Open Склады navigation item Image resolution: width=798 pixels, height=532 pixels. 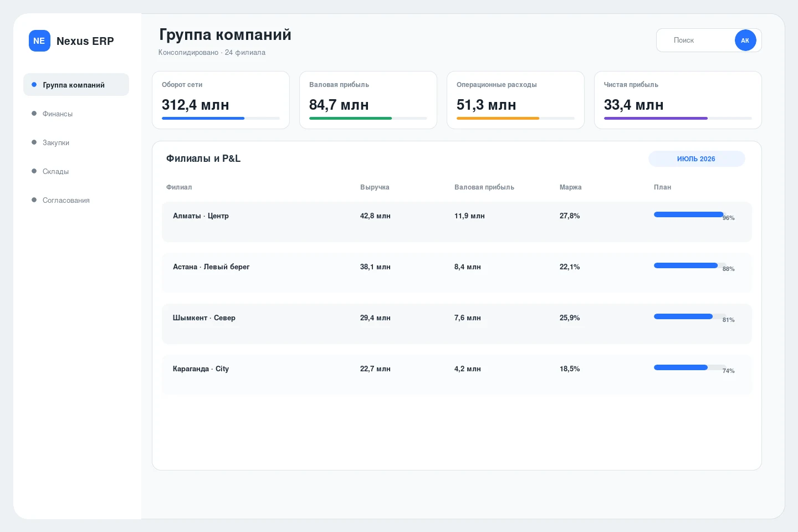(76, 171)
